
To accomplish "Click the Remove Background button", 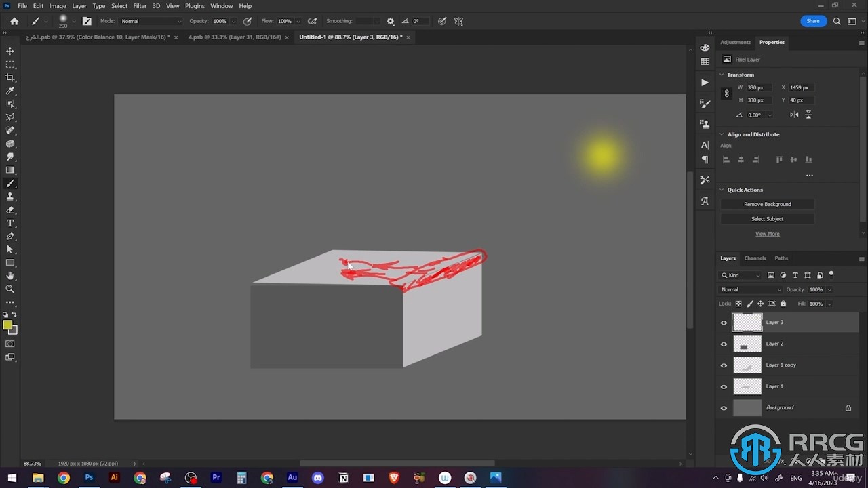I will point(768,204).
